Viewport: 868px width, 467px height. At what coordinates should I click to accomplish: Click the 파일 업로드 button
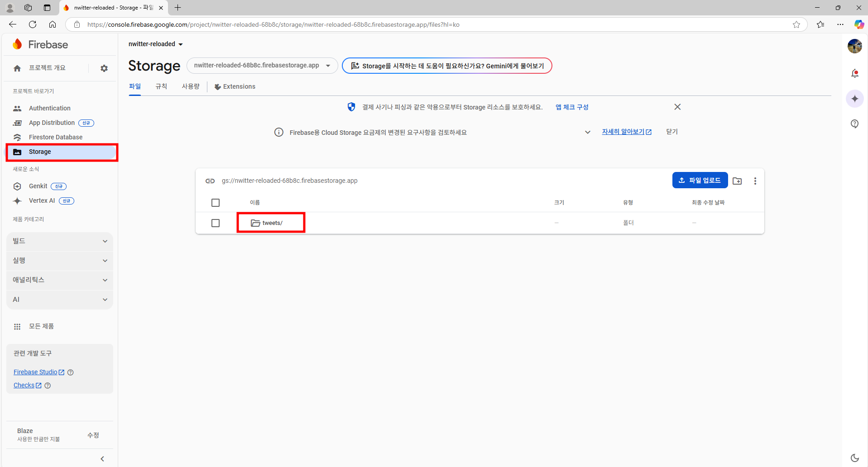tap(700, 180)
